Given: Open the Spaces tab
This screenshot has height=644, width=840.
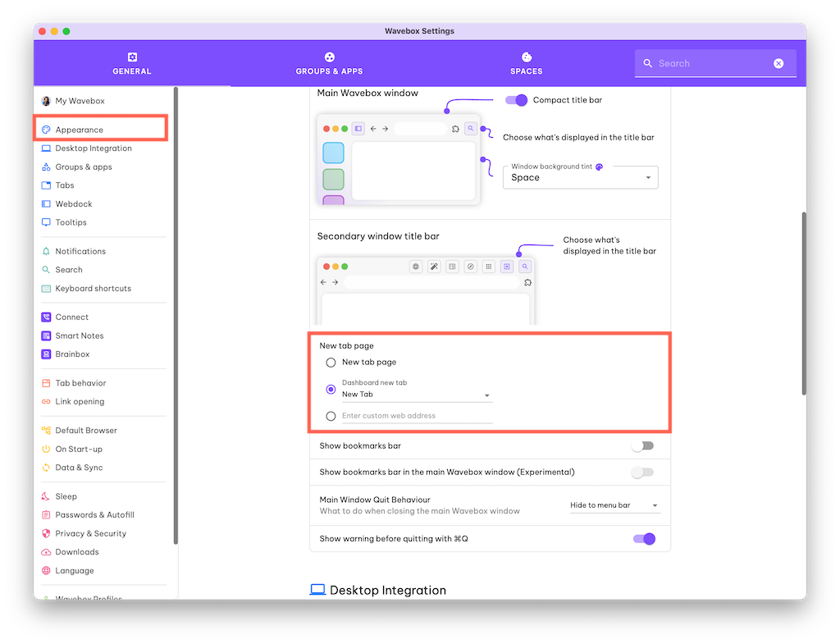Looking at the screenshot, I should pos(526,64).
